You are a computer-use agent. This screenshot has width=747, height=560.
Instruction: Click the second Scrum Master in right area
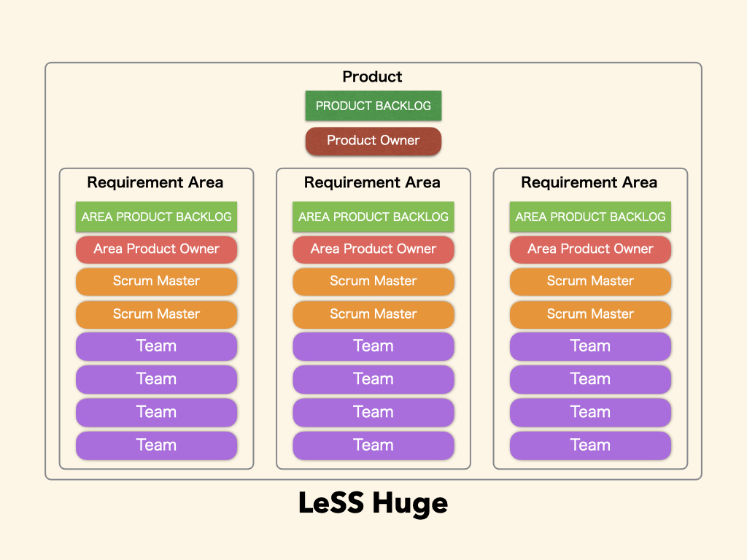589,314
